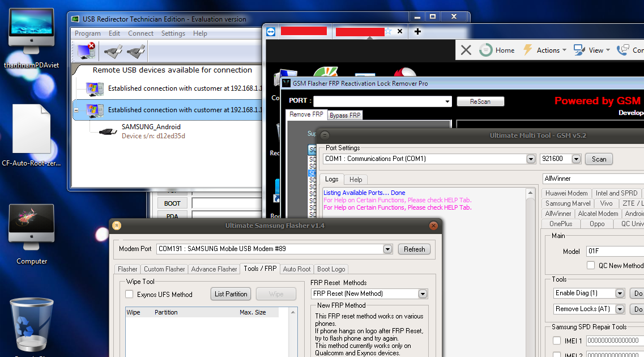644x357 pixels.
Task: Click disconnect computer icon in USB Redirector toolbar
Action: click(86, 51)
